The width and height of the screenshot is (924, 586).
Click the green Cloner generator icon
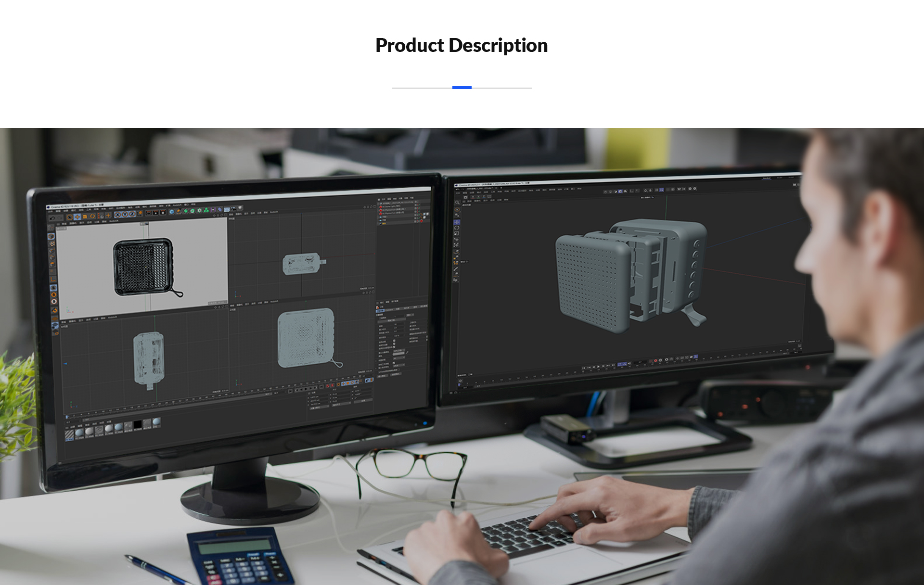pos(206,210)
